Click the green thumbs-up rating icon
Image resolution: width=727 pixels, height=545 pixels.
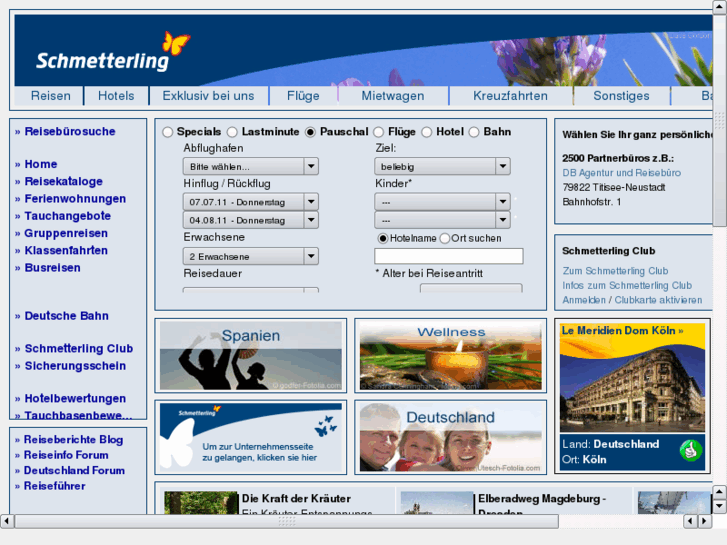[x=691, y=450]
